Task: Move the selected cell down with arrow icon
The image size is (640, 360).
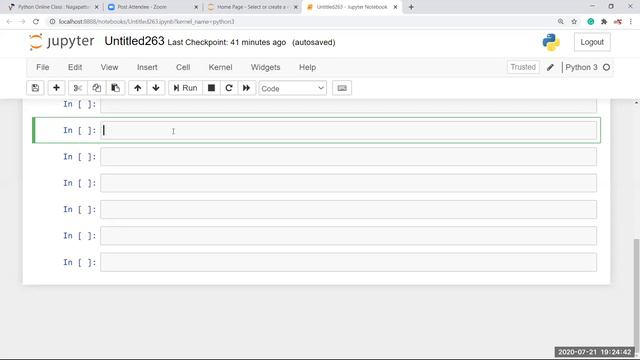Action: tap(156, 88)
